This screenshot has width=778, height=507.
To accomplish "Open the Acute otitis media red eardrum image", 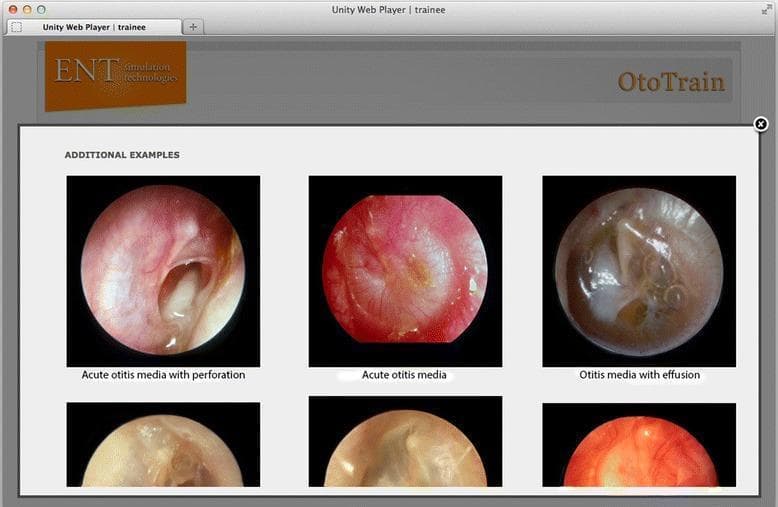I will point(405,271).
